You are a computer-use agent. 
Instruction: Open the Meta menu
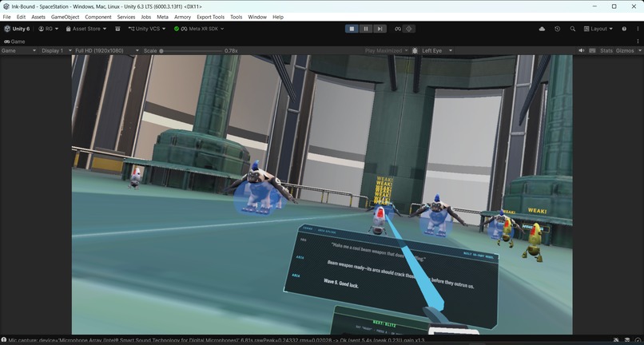pyautogui.click(x=163, y=17)
